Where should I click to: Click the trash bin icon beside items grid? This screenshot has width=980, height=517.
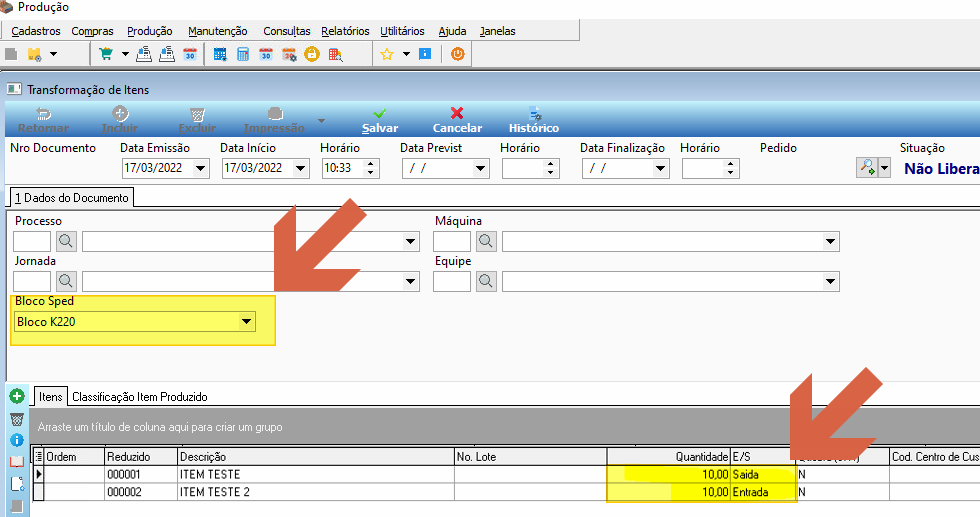[17, 419]
